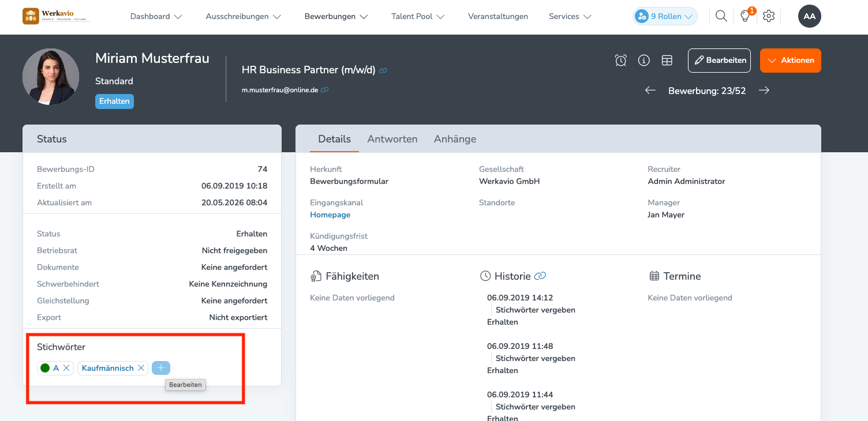Remove the A keyword tag

coord(66,368)
